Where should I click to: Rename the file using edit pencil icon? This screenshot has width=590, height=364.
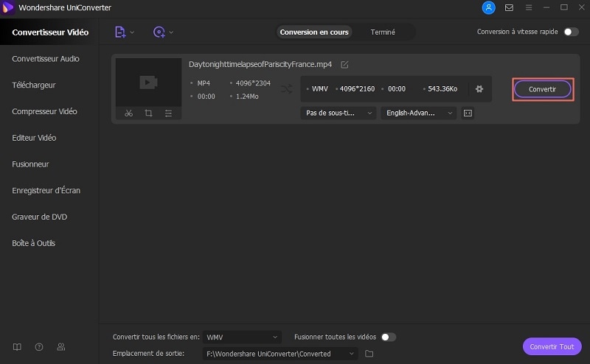[344, 65]
